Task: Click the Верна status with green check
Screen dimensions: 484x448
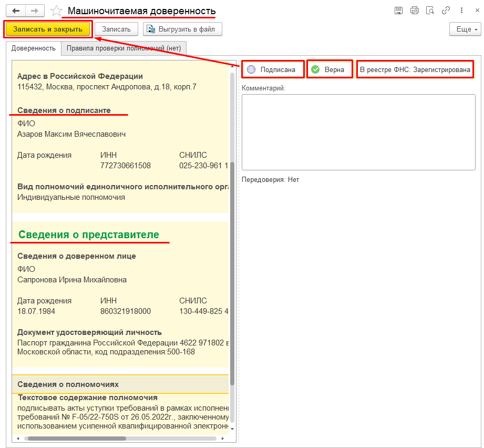Action: [x=329, y=69]
